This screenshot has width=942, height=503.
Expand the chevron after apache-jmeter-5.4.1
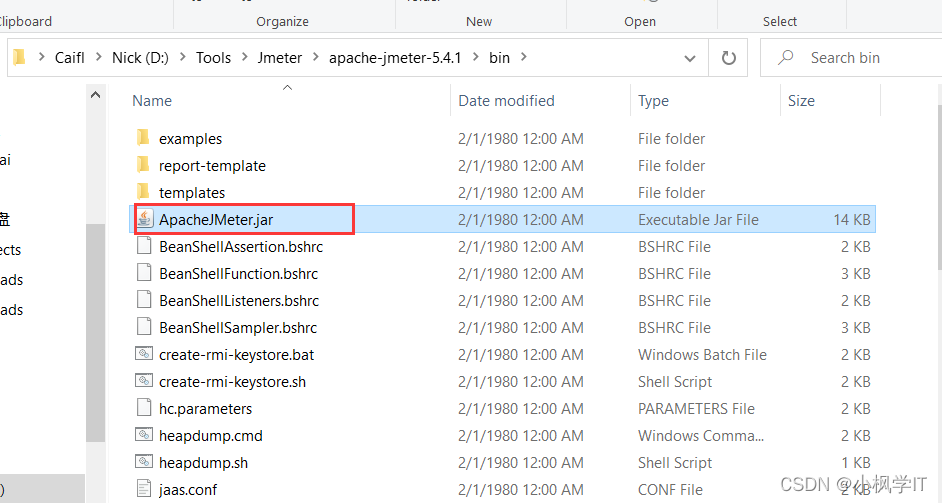click(475, 57)
